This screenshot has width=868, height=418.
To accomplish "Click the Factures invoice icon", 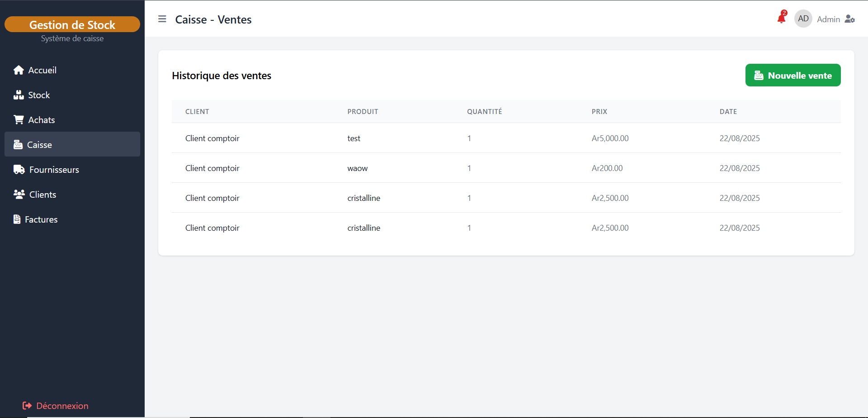I will pyautogui.click(x=17, y=219).
